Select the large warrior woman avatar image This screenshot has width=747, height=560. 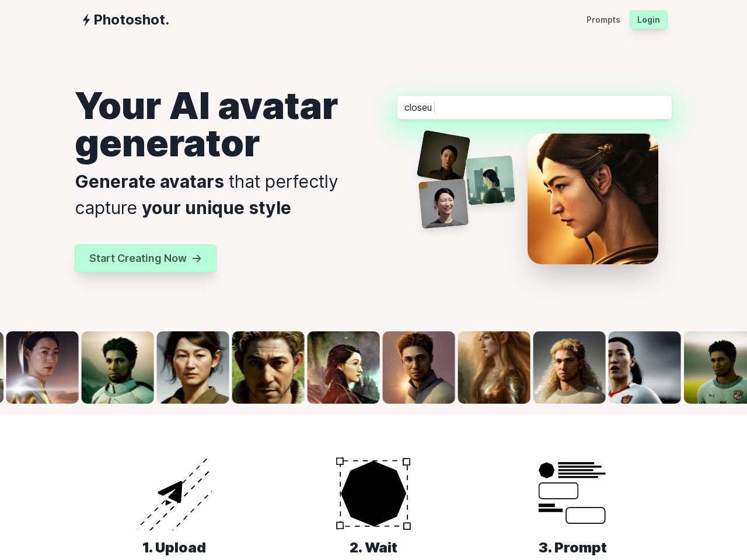coord(593,199)
